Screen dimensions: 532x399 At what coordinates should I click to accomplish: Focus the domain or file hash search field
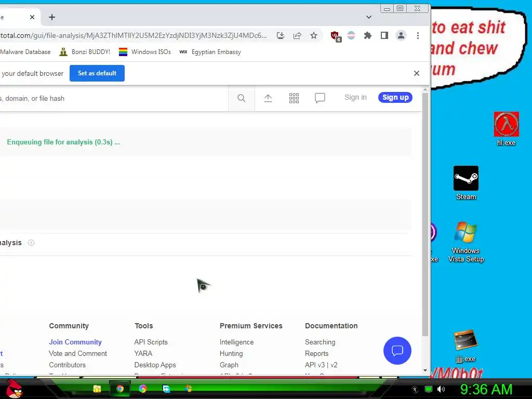pyautogui.click(x=114, y=98)
